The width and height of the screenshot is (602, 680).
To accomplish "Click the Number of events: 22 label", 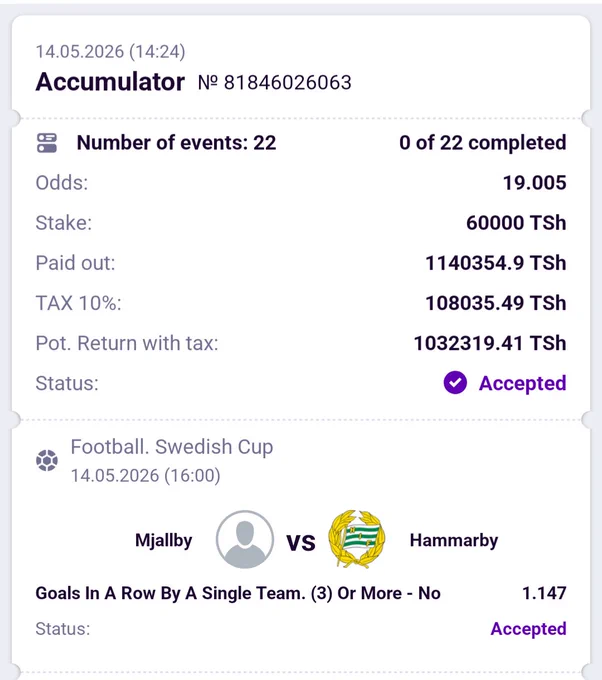I will point(177,143).
